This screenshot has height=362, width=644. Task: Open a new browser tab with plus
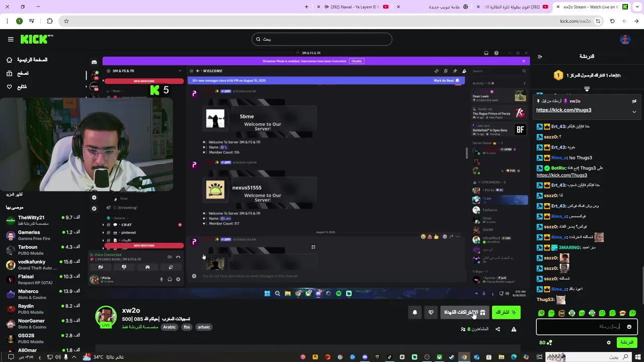pos(307,7)
